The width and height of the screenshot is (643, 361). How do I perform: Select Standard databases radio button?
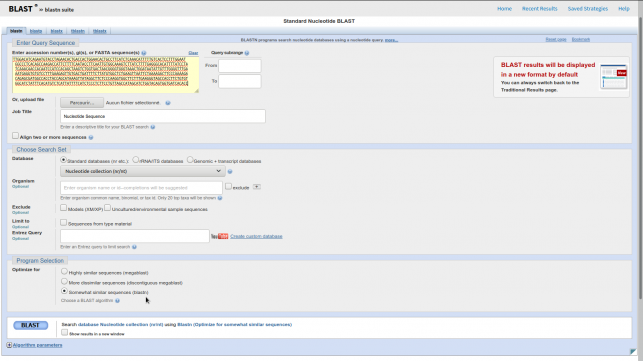(64, 160)
